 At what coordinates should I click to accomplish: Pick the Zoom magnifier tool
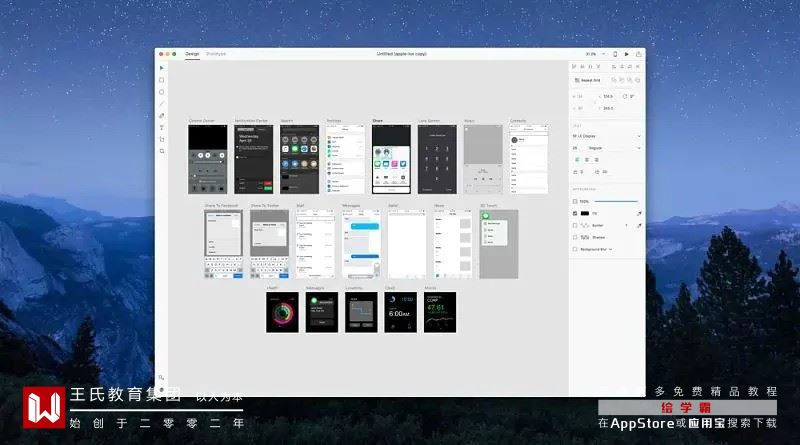(162, 151)
